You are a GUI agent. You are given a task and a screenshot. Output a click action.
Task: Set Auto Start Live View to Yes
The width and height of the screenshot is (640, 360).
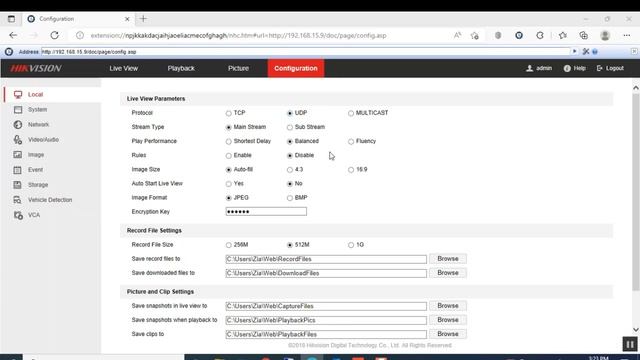click(x=229, y=184)
